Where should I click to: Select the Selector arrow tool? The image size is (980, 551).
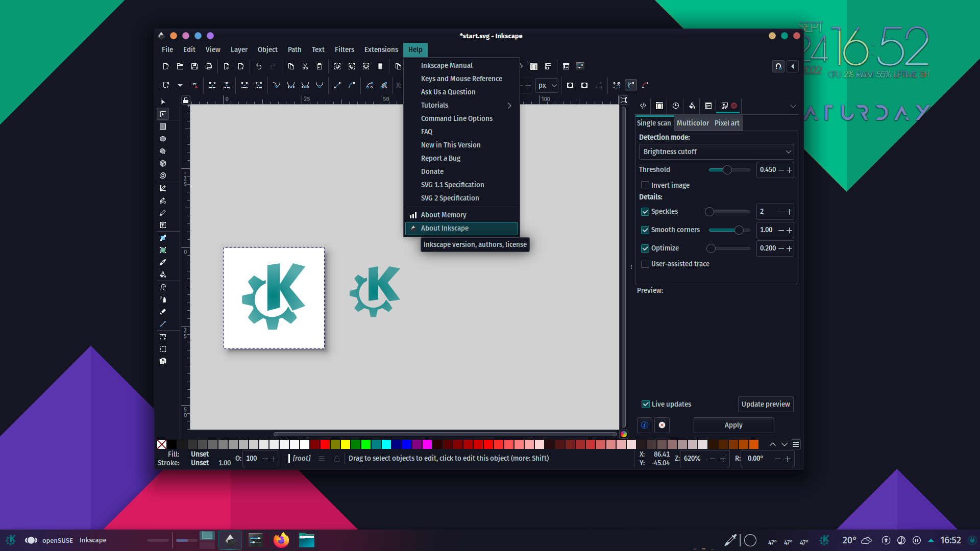(163, 102)
